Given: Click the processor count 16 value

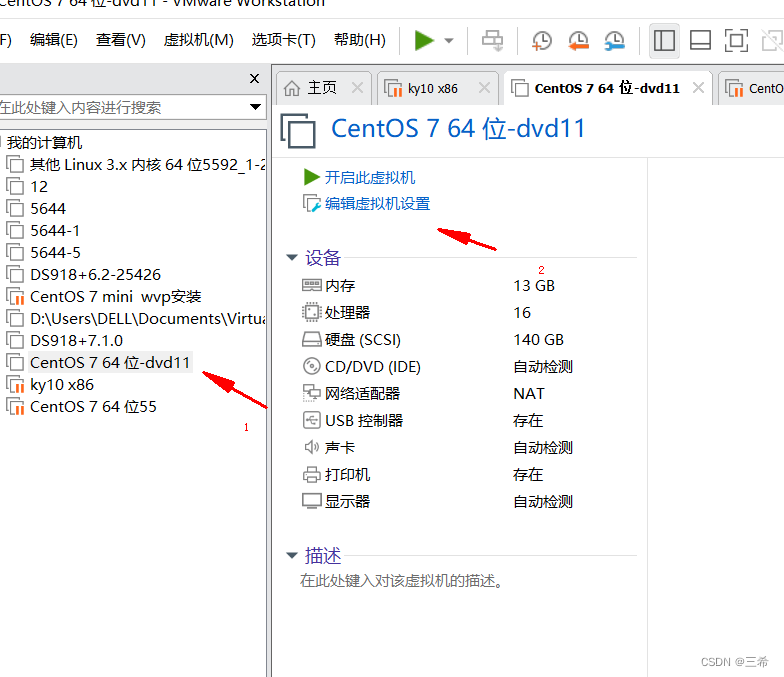Looking at the screenshot, I should [522, 312].
